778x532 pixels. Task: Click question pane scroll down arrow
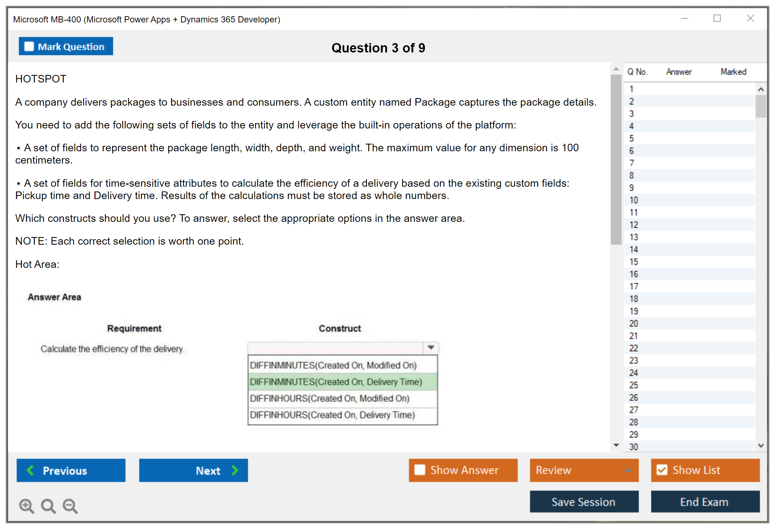click(616, 445)
